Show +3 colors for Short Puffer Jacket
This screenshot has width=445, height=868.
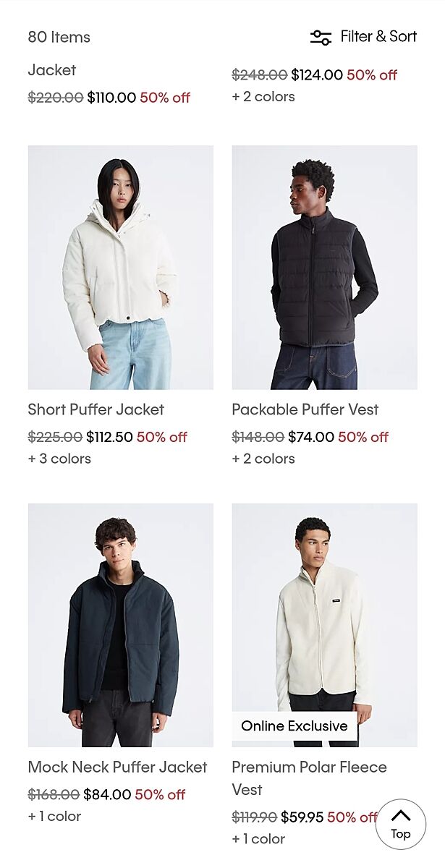(x=59, y=459)
